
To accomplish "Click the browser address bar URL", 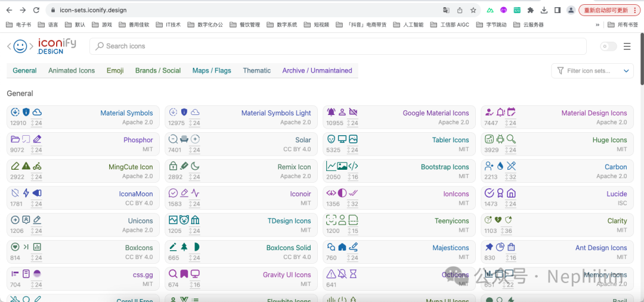I will 93,10.
